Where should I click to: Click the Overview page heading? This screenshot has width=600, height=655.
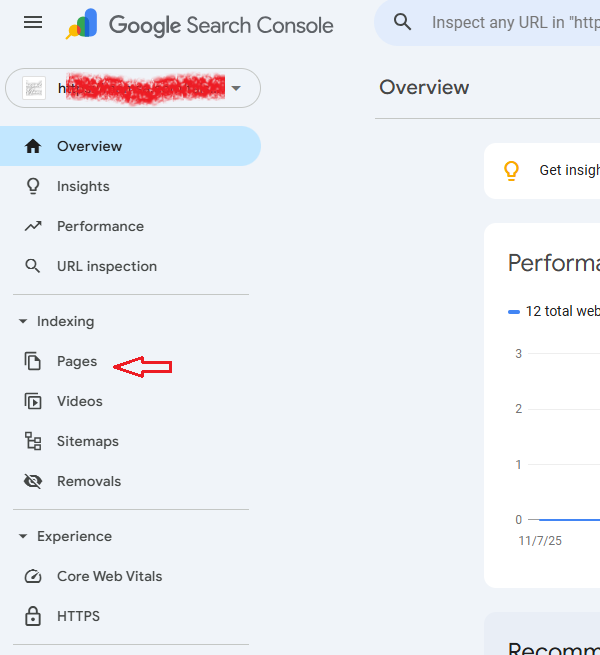coord(424,87)
